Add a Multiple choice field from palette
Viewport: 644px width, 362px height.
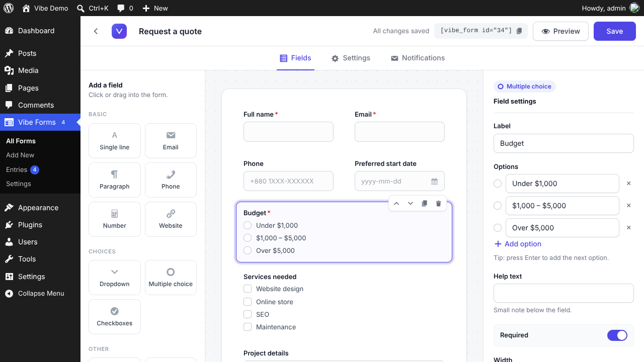pyautogui.click(x=171, y=278)
